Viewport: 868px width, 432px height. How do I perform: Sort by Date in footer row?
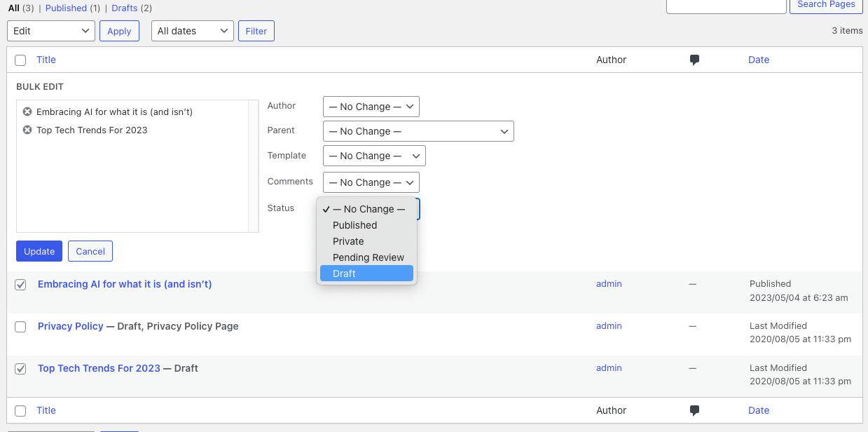[759, 410]
